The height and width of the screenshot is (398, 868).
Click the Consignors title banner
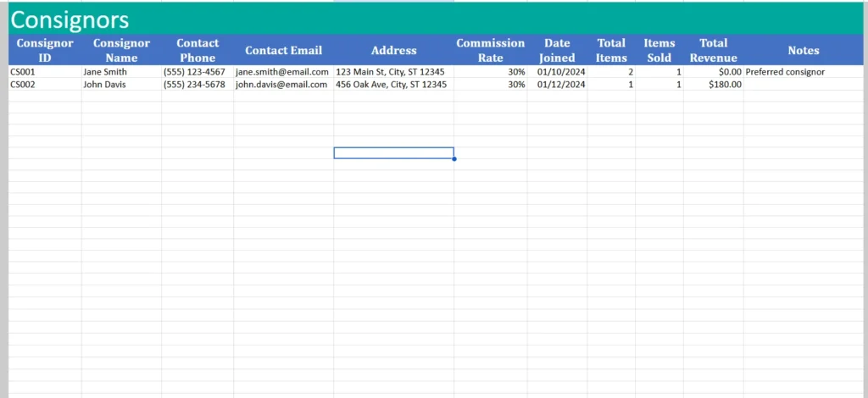pos(70,19)
